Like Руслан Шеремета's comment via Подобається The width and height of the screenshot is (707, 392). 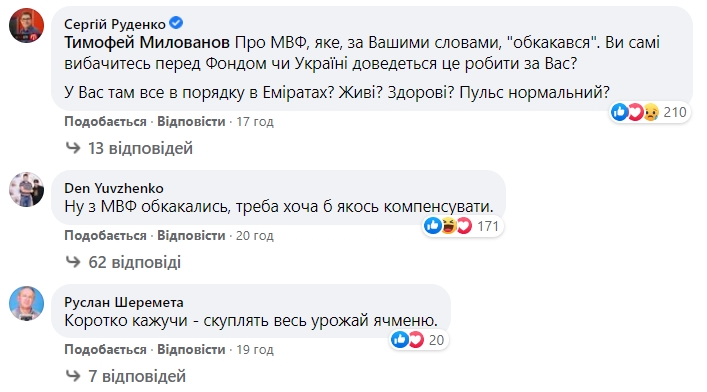click(x=106, y=350)
